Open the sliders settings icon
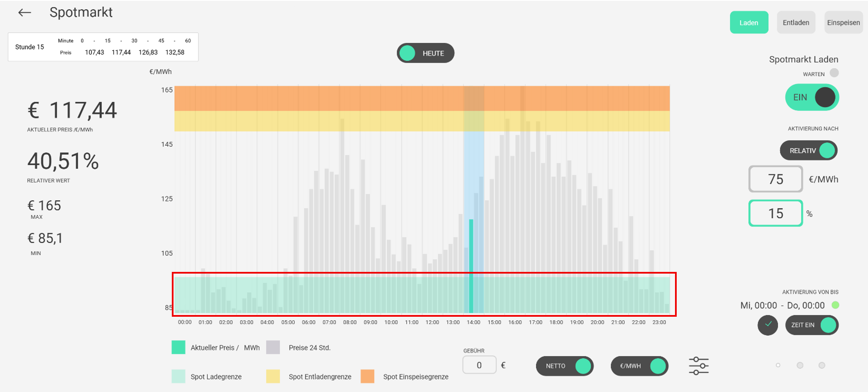 coord(698,366)
